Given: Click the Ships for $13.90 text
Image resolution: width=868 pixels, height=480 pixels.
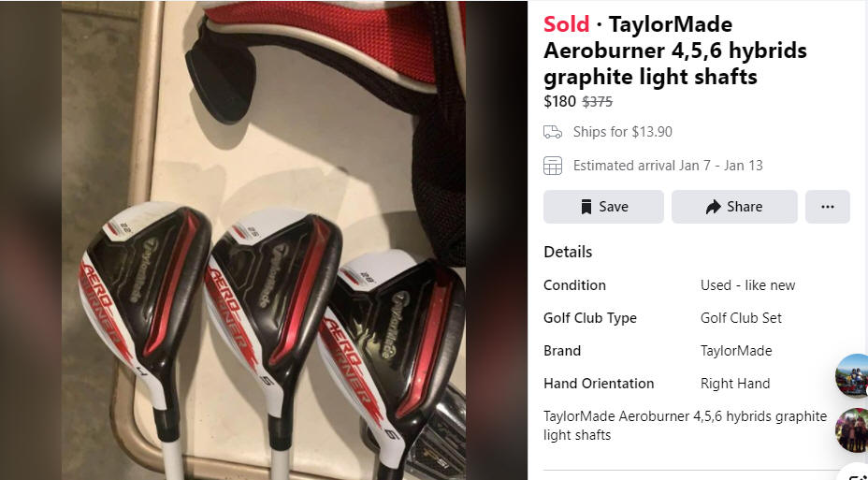Looking at the screenshot, I should pyautogui.click(x=622, y=132).
